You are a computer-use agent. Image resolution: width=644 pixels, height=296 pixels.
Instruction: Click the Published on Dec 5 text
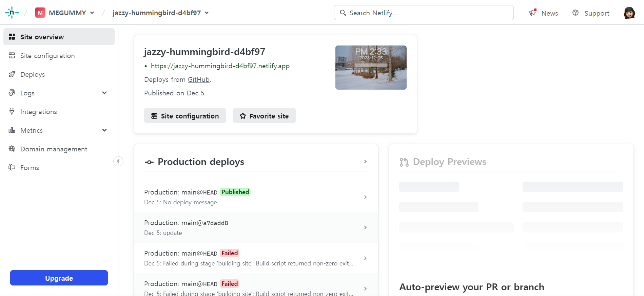tap(175, 93)
